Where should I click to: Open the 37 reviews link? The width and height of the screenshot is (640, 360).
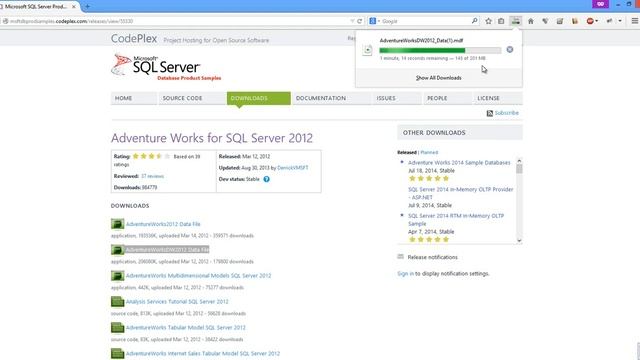coord(152,176)
